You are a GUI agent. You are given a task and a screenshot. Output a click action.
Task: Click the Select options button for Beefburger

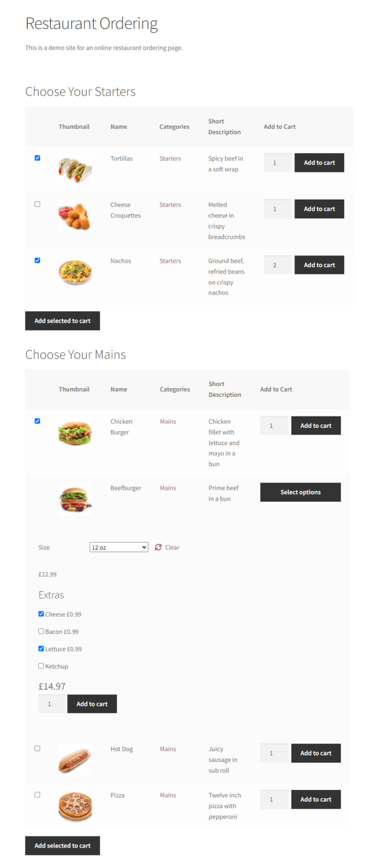coord(300,492)
